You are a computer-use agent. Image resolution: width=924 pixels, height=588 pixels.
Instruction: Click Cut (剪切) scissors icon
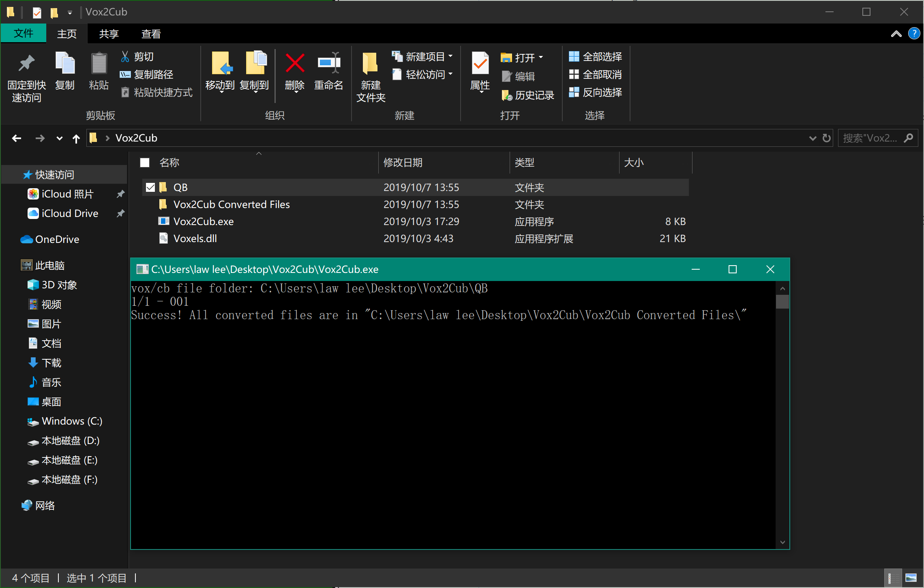[x=125, y=57]
